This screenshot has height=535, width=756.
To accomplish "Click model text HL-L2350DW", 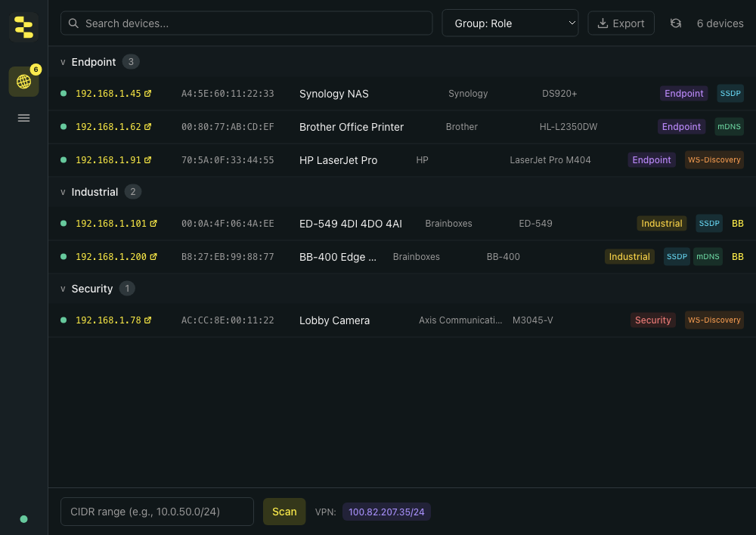I will (x=569, y=127).
